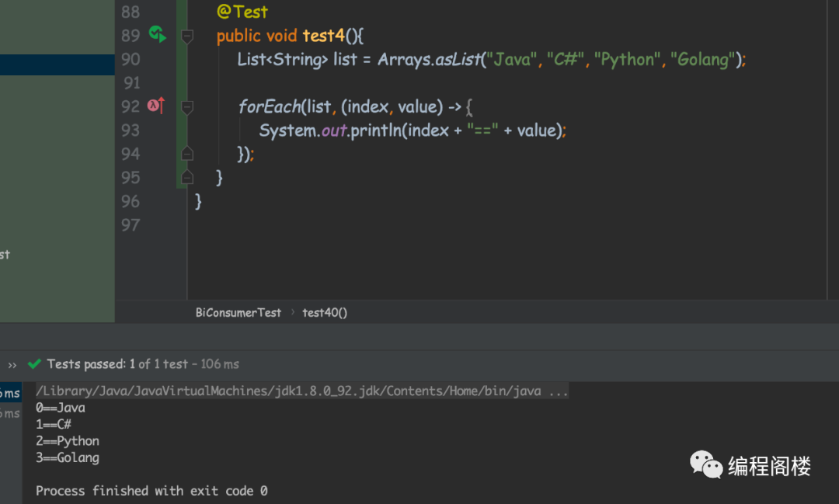Click the green Tests passed checkmark icon

point(33,363)
